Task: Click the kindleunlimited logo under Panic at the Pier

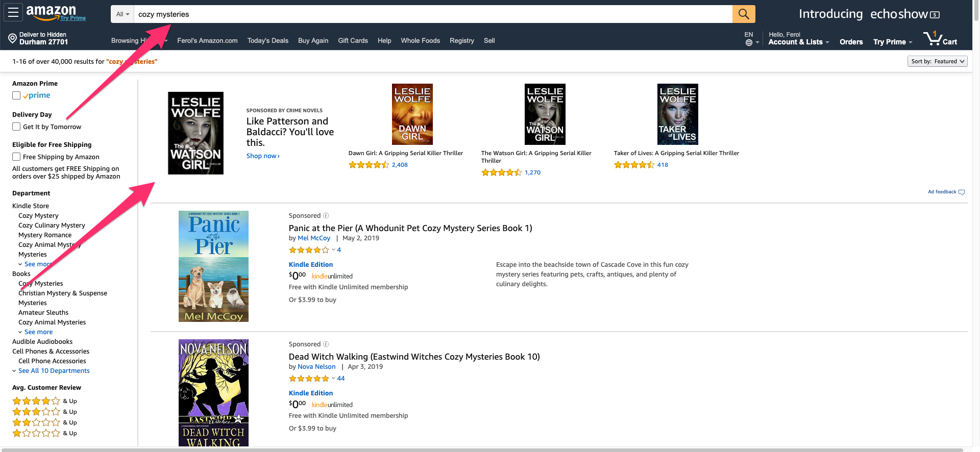Action: tap(332, 277)
